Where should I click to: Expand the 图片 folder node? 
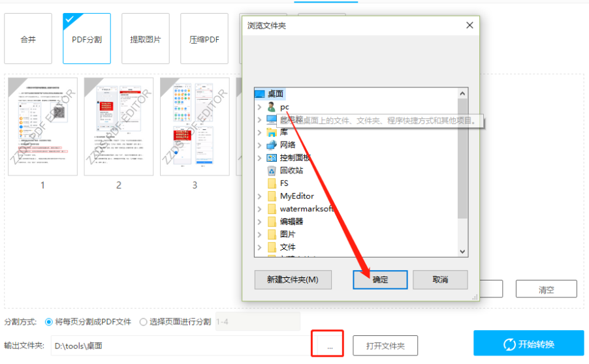point(259,234)
